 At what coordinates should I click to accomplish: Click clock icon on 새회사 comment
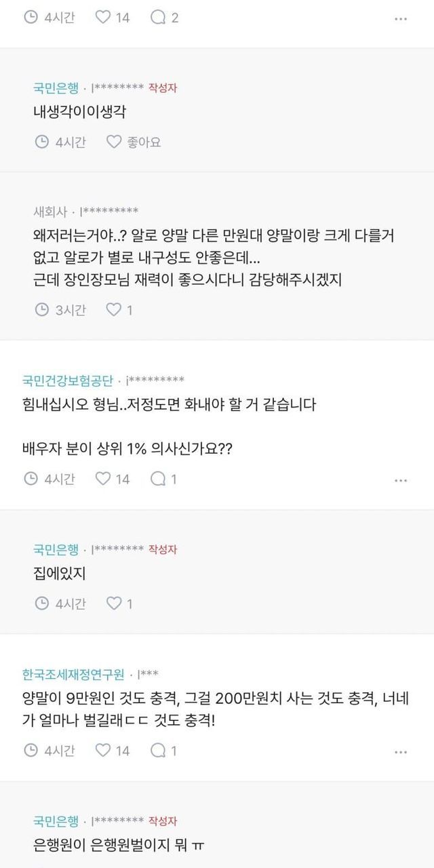41,310
